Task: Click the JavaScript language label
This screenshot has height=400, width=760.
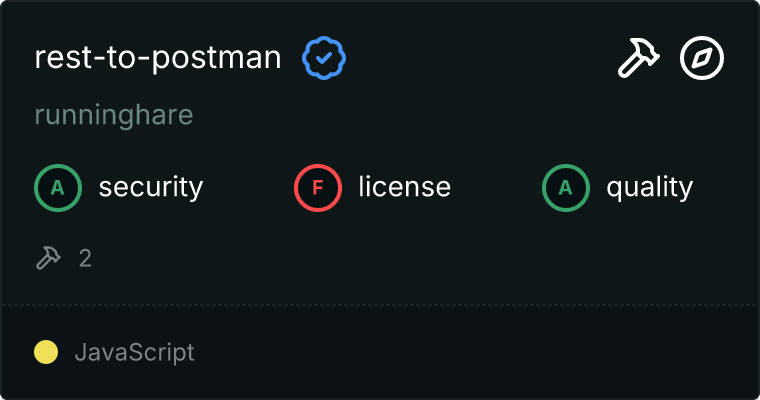Action: pos(134,352)
